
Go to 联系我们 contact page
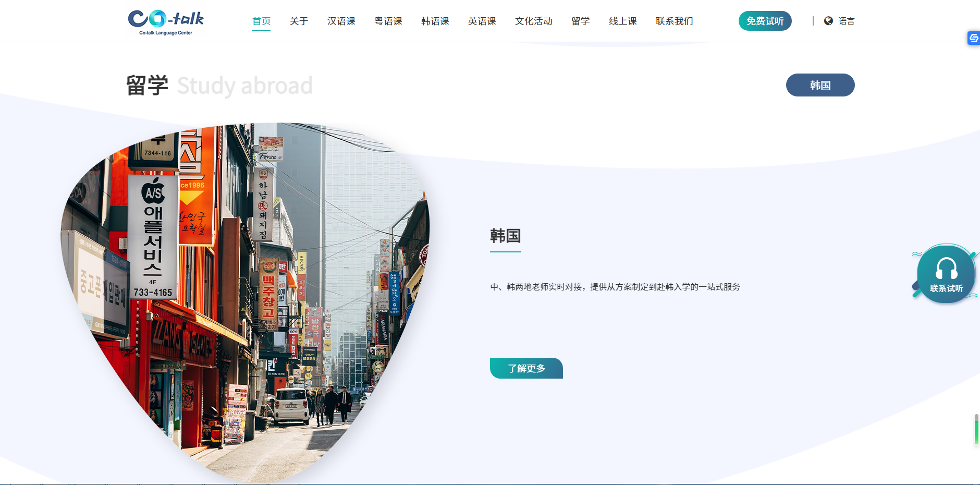[x=674, y=21]
